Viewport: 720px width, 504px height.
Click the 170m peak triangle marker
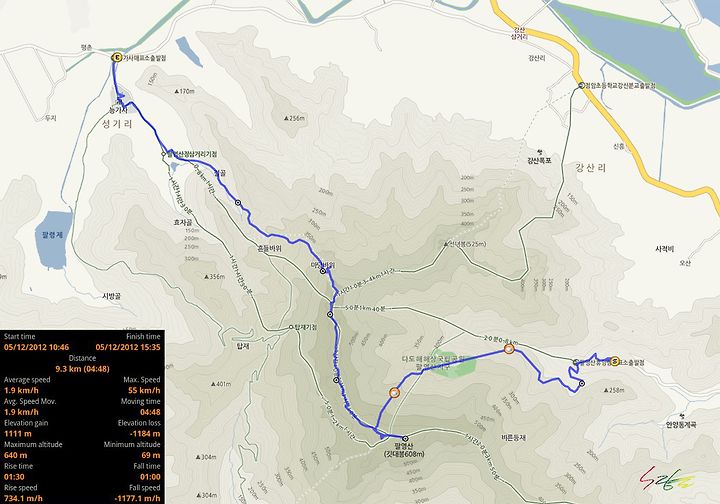[x=176, y=91]
